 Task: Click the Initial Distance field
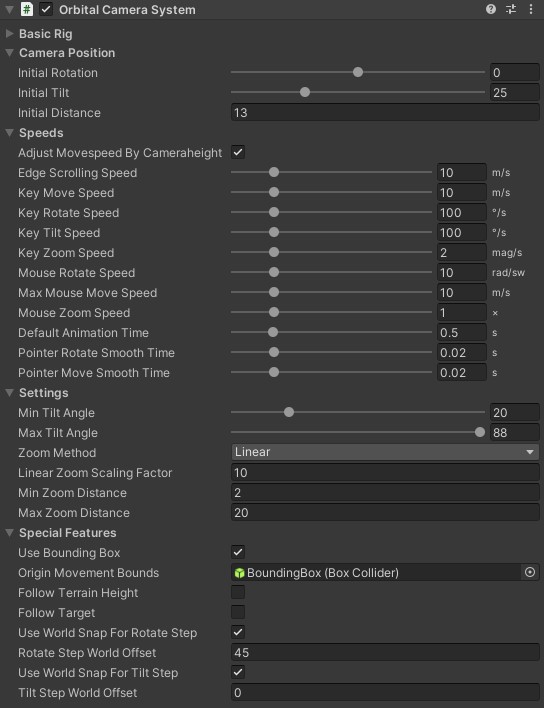(x=385, y=112)
